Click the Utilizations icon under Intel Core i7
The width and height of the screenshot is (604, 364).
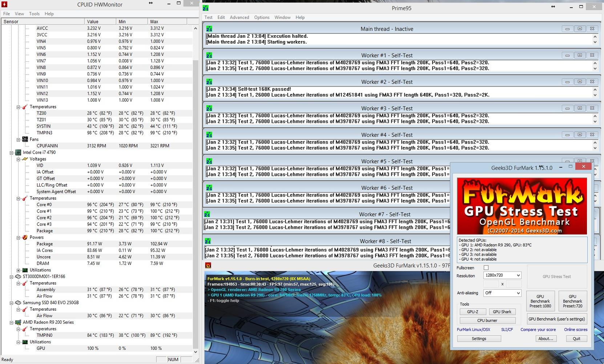pyautogui.click(x=25, y=270)
